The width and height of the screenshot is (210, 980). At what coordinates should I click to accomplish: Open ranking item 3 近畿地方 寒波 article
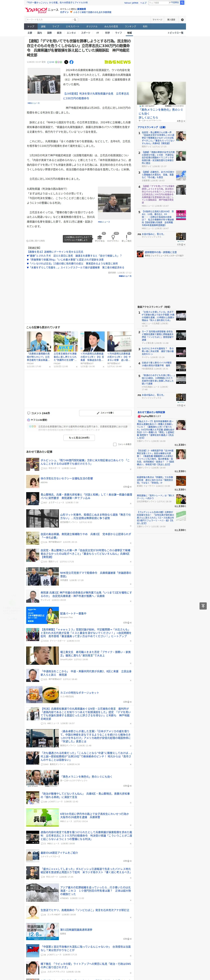pyautogui.click(x=158, y=175)
